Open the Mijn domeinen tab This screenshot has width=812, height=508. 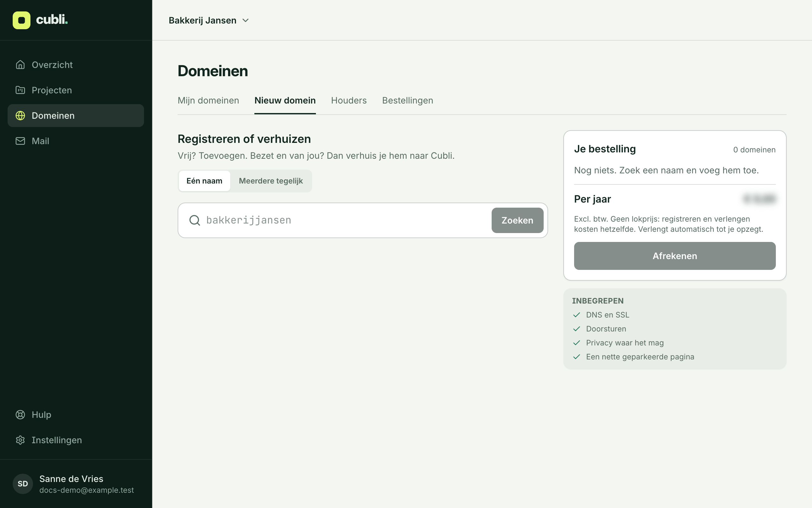coord(208,100)
